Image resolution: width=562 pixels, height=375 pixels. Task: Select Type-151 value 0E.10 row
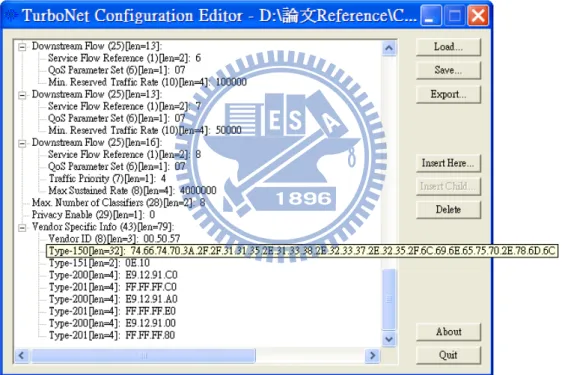point(99,263)
